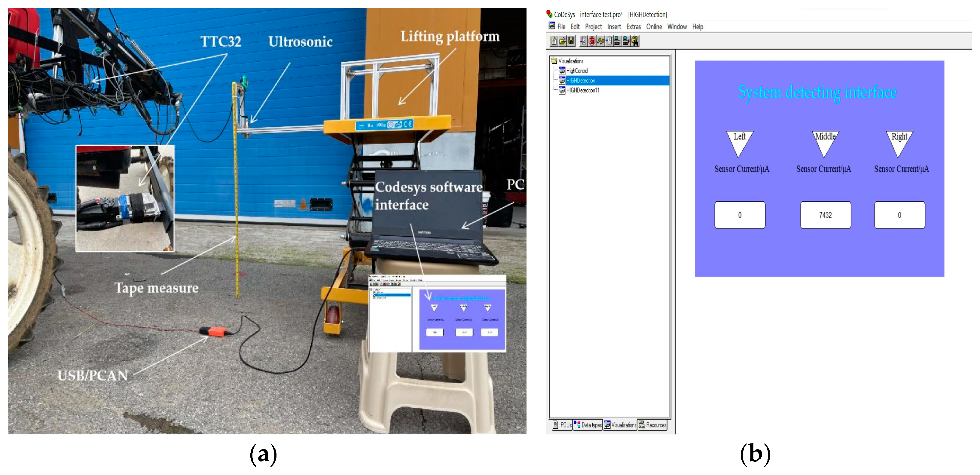
Task: Open the Project menu
Action: (x=593, y=27)
